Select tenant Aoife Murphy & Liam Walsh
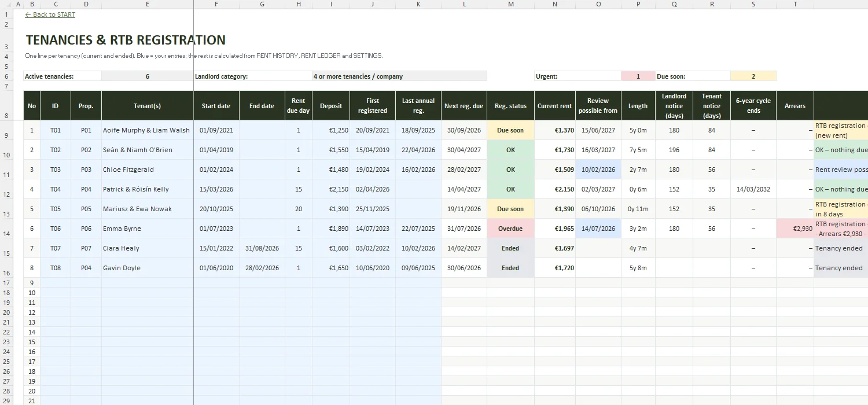This screenshot has width=868, height=405. 148,130
